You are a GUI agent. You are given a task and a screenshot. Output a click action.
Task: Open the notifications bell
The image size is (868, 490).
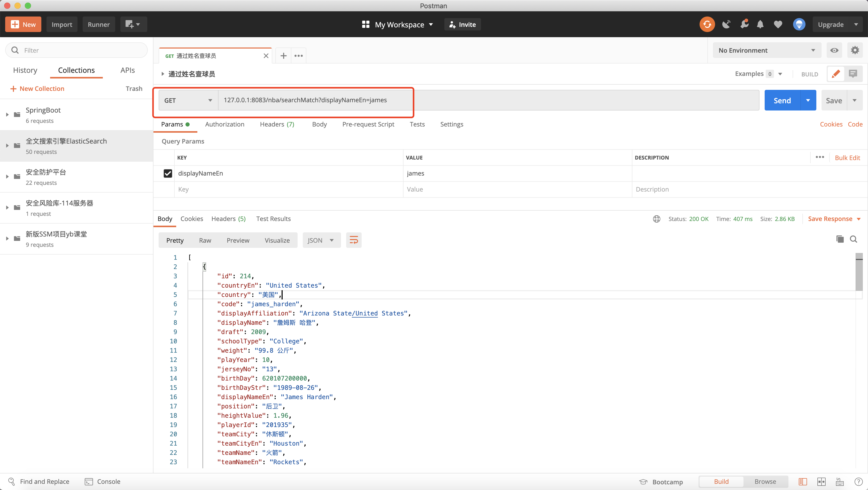click(760, 24)
